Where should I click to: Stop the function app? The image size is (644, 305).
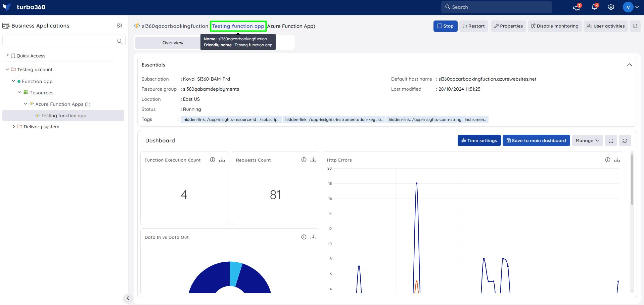445,26
